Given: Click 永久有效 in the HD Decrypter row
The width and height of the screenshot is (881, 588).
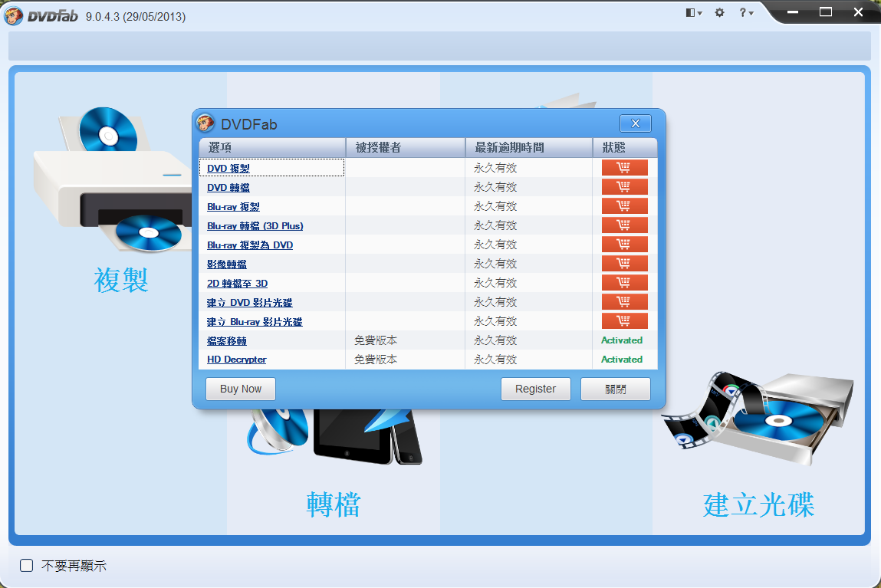Looking at the screenshot, I should coord(495,360).
